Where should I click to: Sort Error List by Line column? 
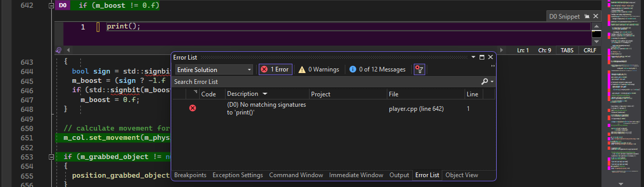(x=472, y=94)
